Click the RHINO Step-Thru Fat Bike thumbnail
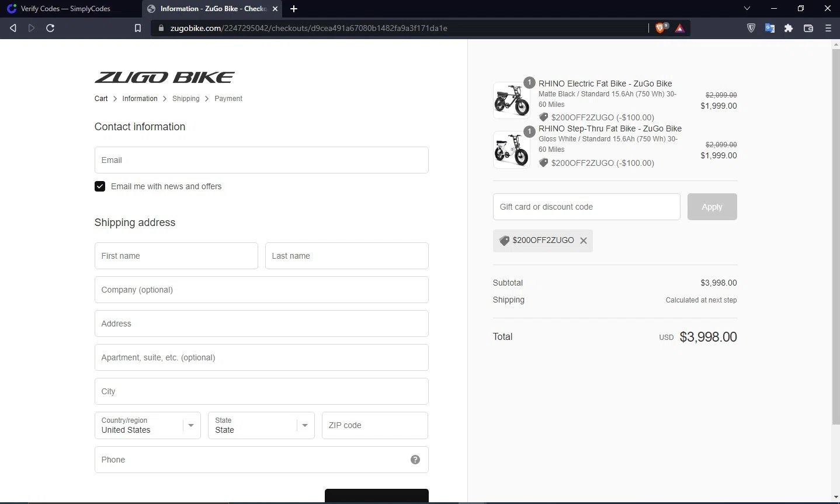 (x=512, y=150)
